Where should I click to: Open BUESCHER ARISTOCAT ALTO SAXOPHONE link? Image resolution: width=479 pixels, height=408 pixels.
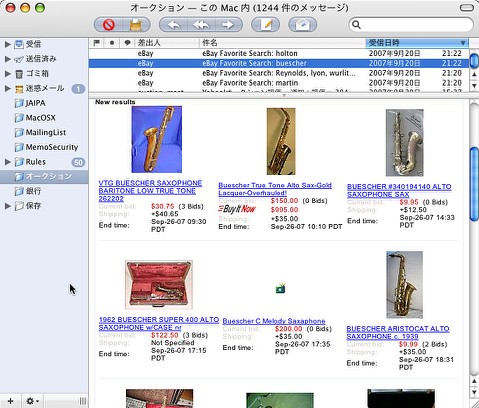pyautogui.click(x=398, y=333)
